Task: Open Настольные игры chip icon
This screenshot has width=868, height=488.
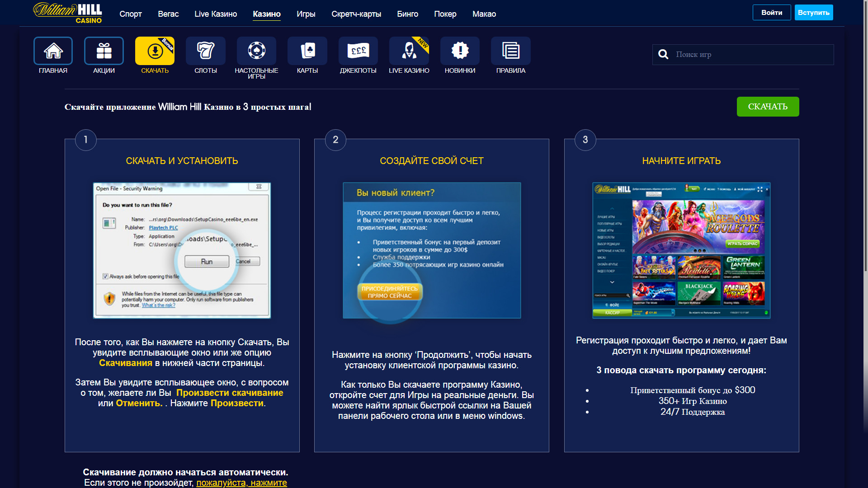Action: pyautogui.click(x=256, y=51)
